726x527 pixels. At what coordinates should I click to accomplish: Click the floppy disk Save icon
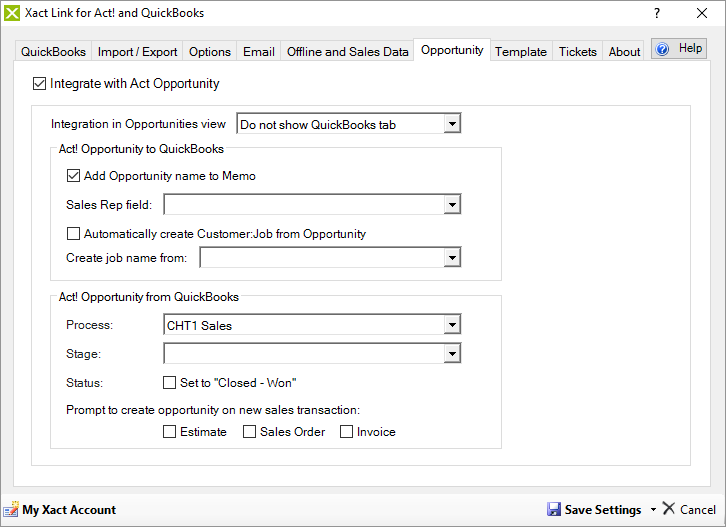554,509
